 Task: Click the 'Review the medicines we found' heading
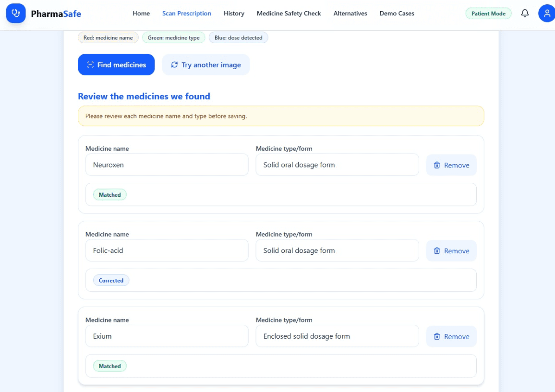pyautogui.click(x=144, y=96)
